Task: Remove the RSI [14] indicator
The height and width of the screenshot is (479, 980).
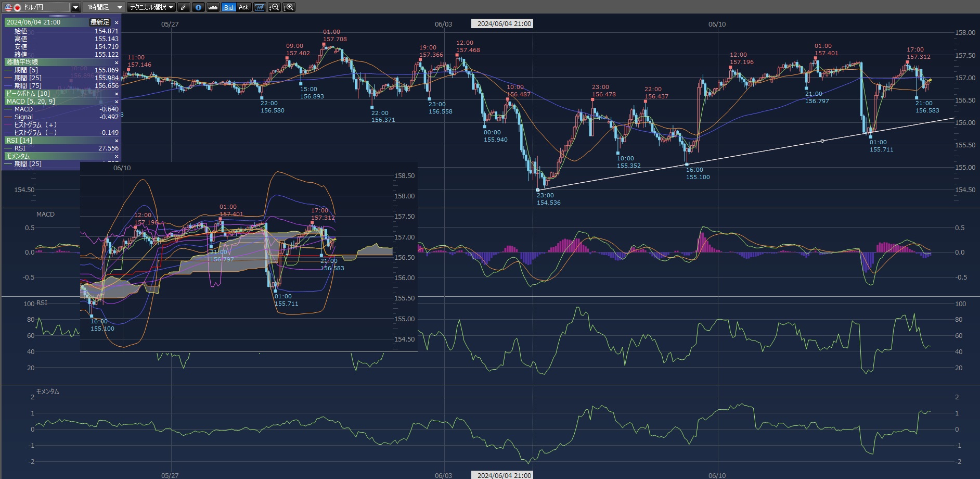Action: point(117,141)
